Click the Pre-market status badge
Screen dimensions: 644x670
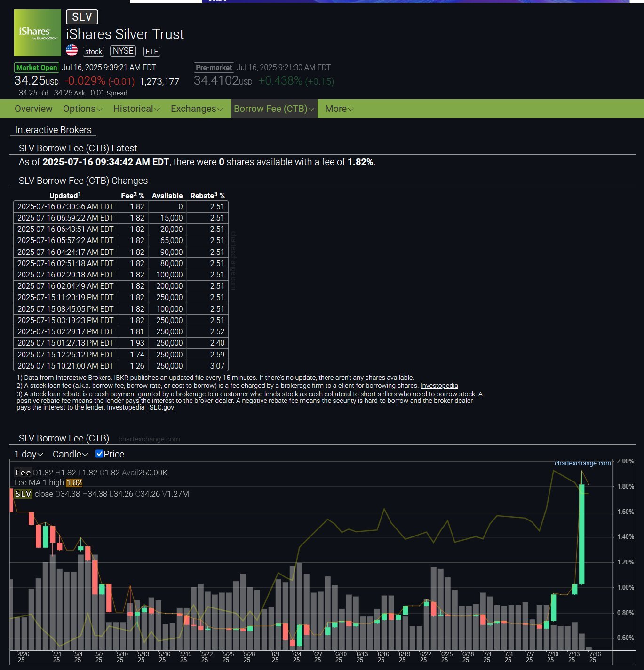(214, 68)
